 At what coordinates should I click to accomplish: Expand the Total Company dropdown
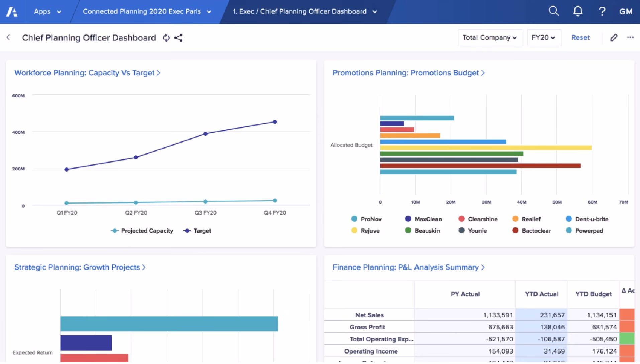pos(490,37)
